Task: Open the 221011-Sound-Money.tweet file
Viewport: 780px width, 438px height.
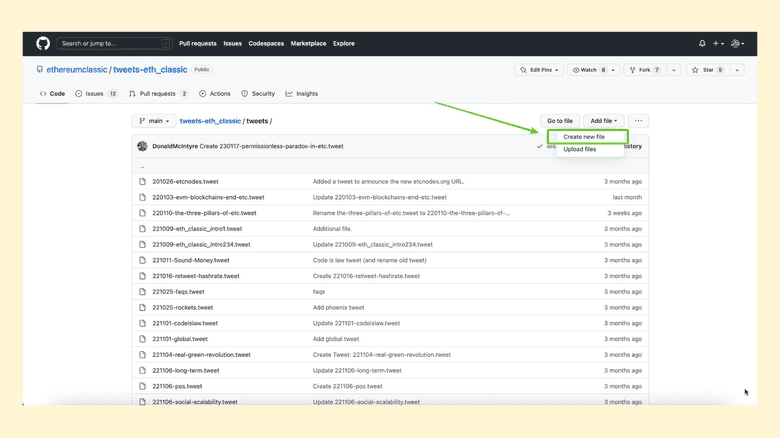Action: click(x=190, y=260)
